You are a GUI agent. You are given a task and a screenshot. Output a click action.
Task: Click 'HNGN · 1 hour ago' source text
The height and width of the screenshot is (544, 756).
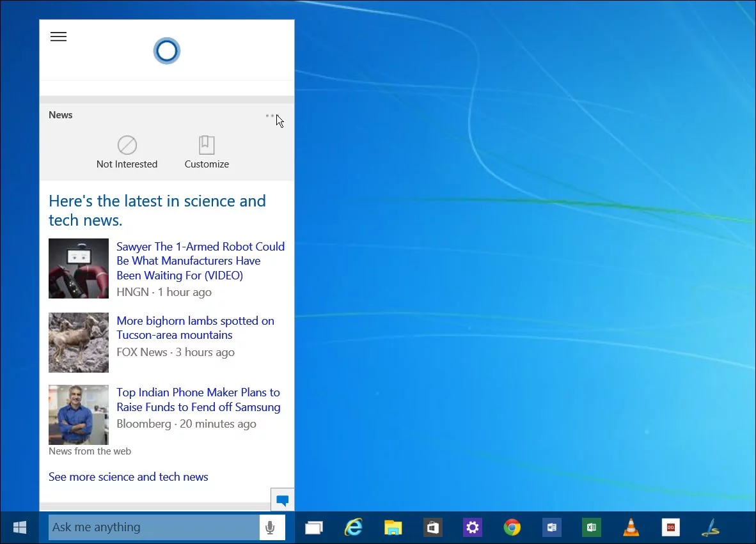[x=164, y=292]
